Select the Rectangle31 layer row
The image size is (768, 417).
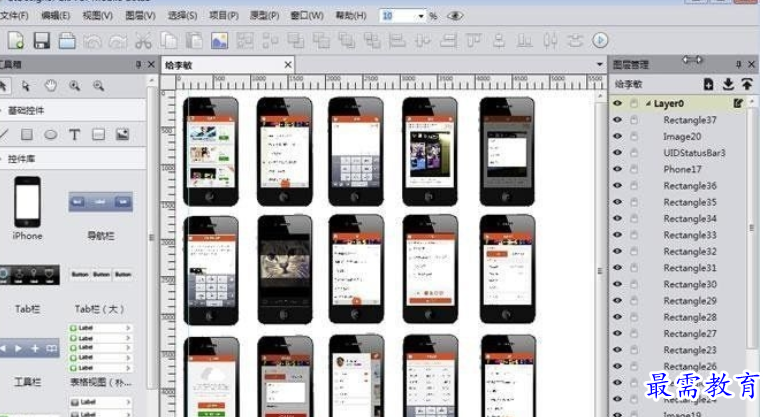coord(678,268)
